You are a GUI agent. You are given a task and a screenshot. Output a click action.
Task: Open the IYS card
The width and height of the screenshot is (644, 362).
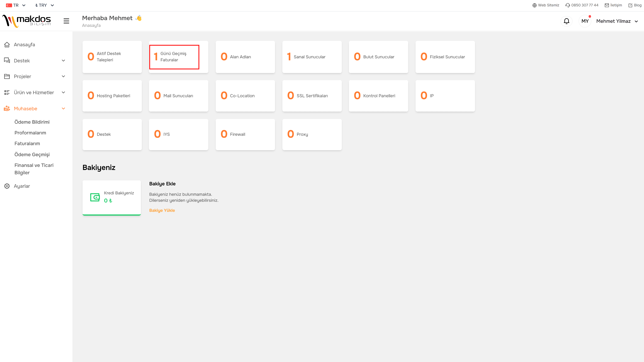pyautogui.click(x=178, y=134)
